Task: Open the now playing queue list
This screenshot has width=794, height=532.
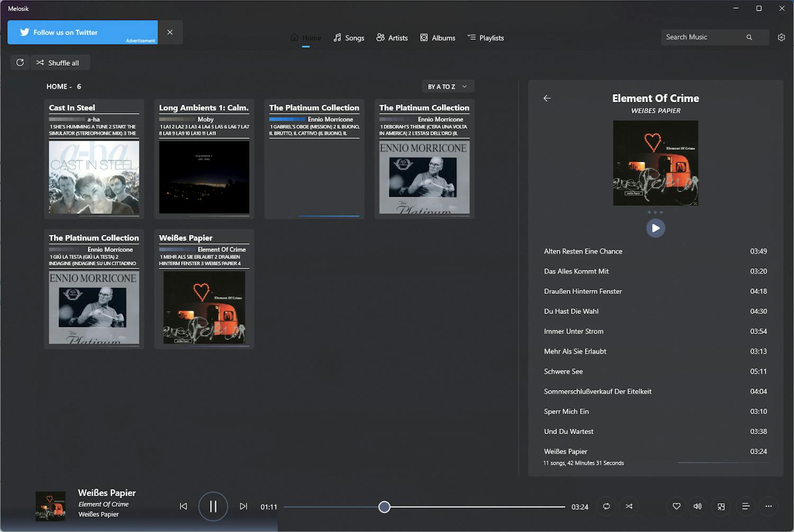Action: point(745,507)
